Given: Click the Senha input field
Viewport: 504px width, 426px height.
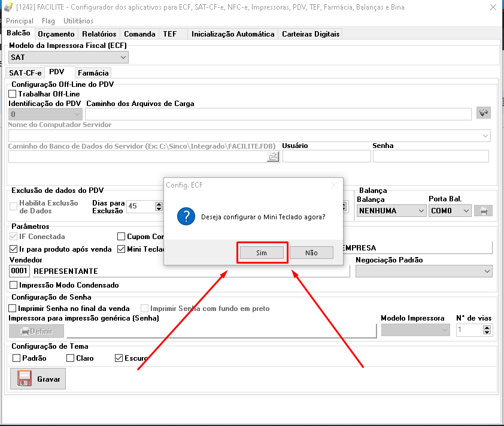Looking at the screenshot, I should (x=431, y=156).
